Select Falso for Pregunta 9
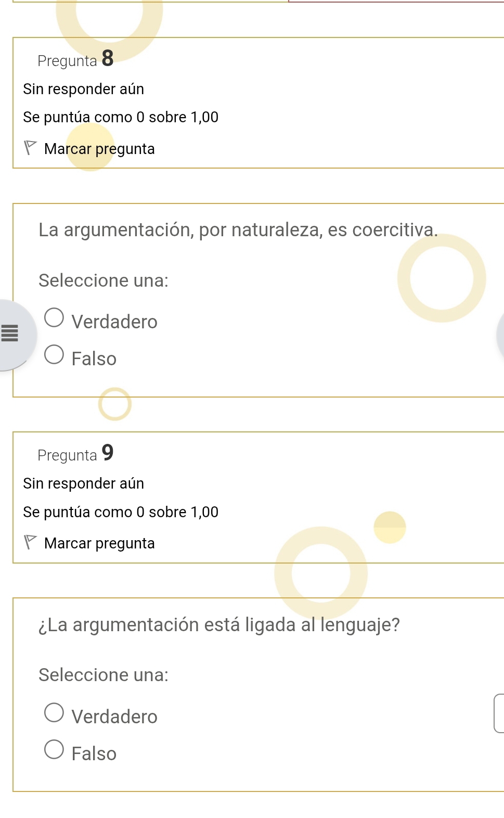 (x=54, y=749)
